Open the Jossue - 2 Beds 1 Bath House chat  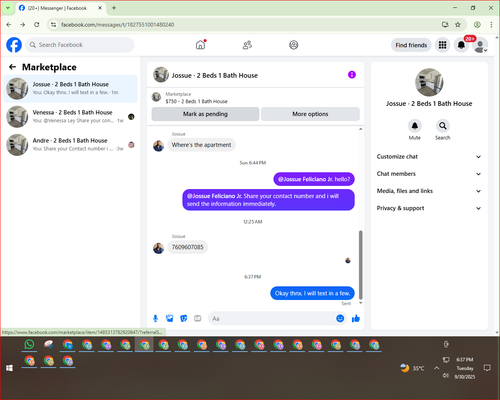point(70,89)
